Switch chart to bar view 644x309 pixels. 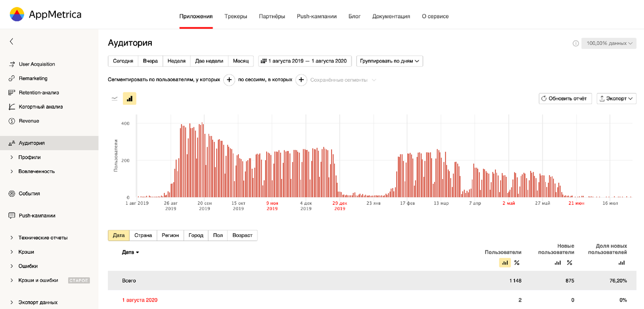point(129,98)
